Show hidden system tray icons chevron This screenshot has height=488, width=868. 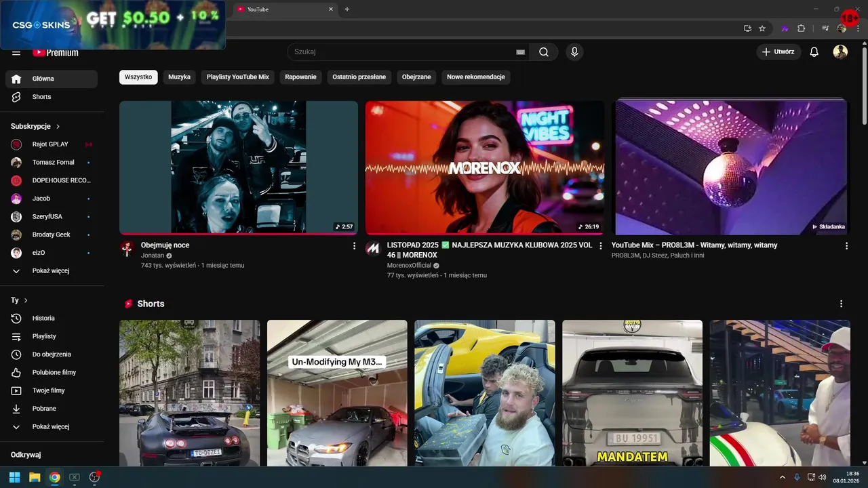pyautogui.click(x=782, y=477)
